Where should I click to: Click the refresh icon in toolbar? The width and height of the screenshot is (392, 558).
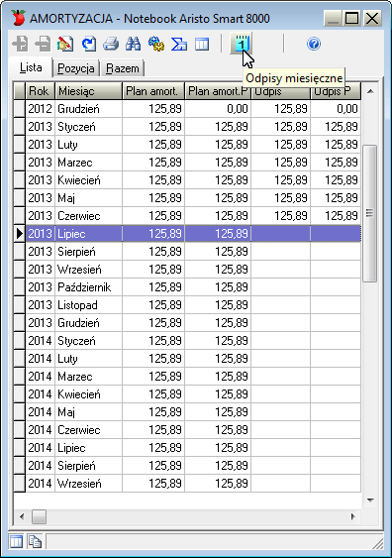(x=88, y=45)
